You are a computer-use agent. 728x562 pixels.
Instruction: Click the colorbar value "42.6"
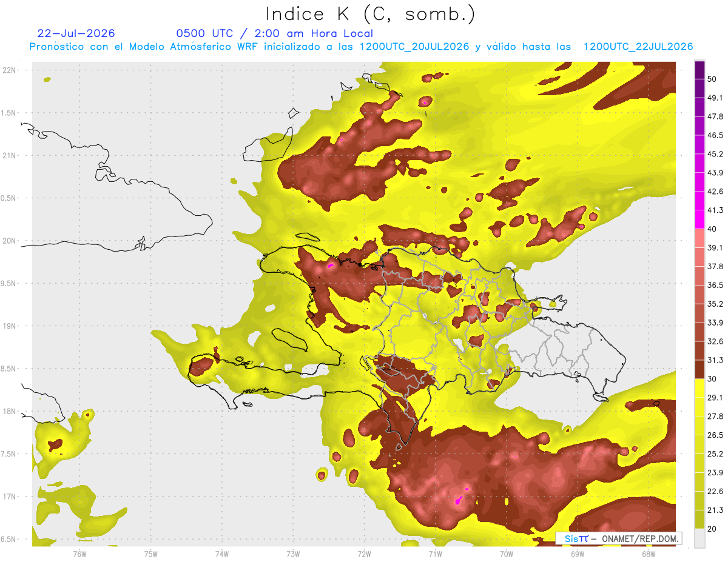point(715,192)
